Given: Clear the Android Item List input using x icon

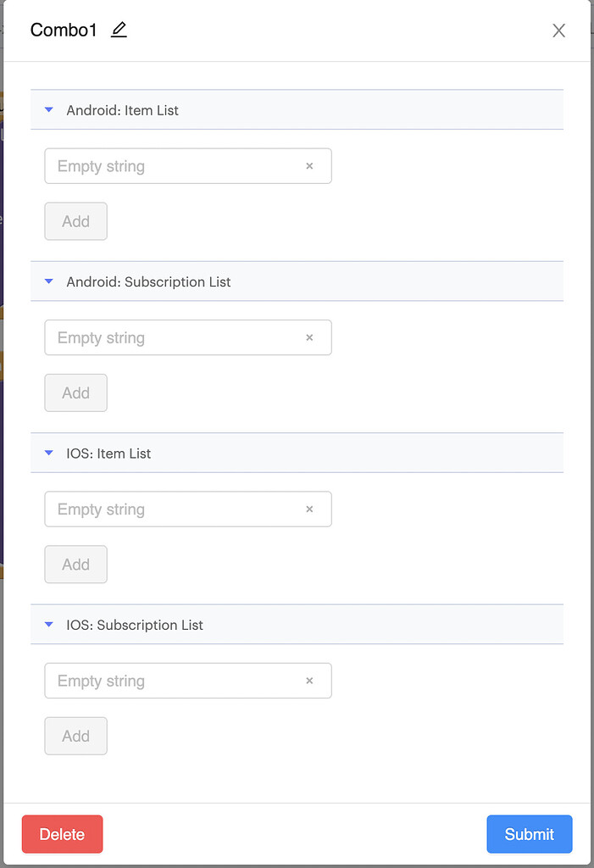Looking at the screenshot, I should pyautogui.click(x=310, y=166).
